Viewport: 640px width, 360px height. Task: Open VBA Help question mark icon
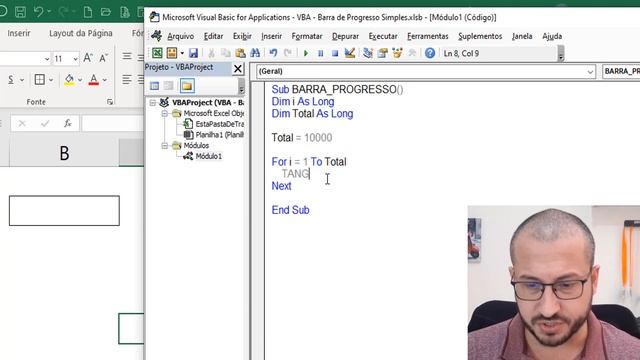point(430,53)
